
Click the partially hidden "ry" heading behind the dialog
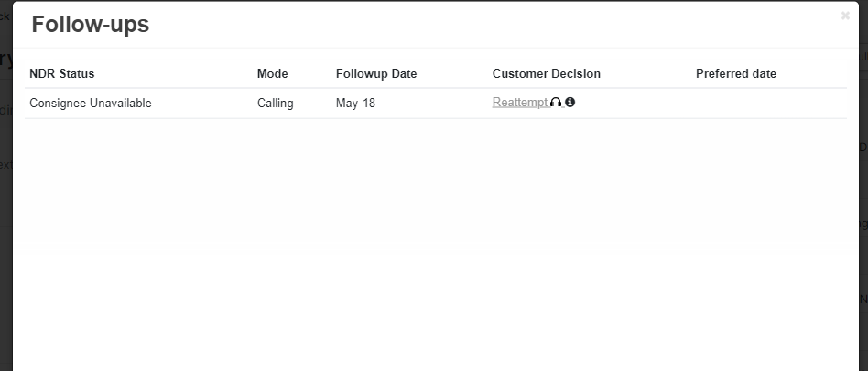point(6,58)
